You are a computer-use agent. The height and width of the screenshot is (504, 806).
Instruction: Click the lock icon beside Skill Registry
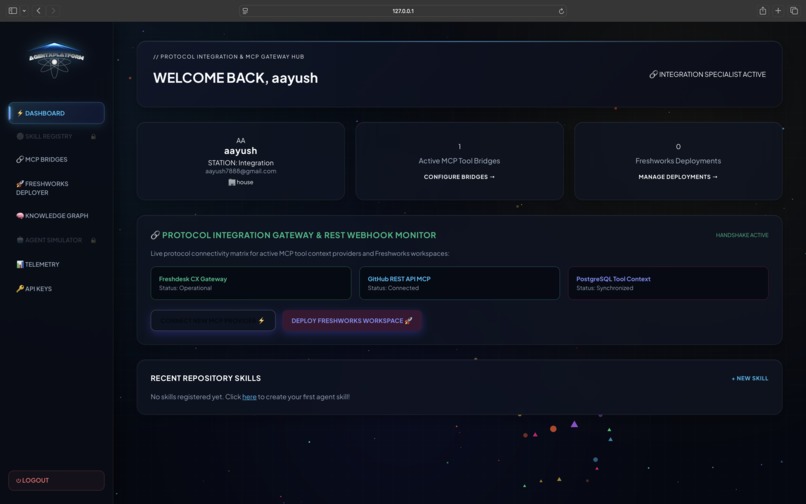coord(94,137)
